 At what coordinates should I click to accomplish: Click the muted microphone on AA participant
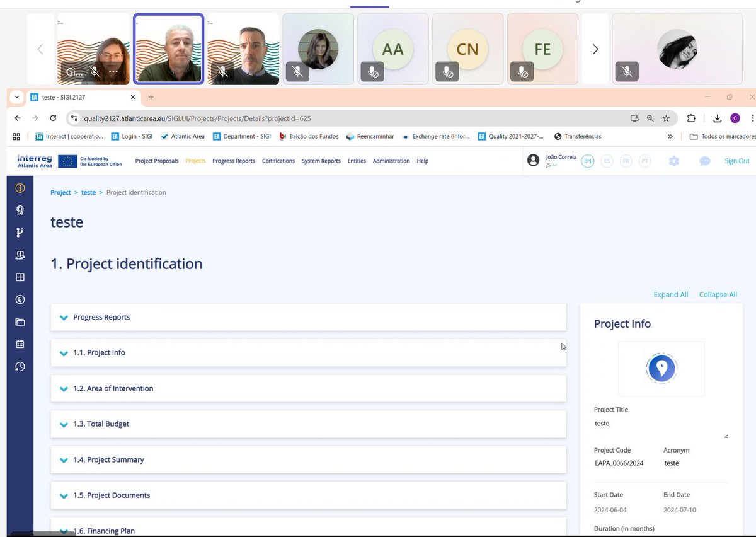tap(372, 72)
